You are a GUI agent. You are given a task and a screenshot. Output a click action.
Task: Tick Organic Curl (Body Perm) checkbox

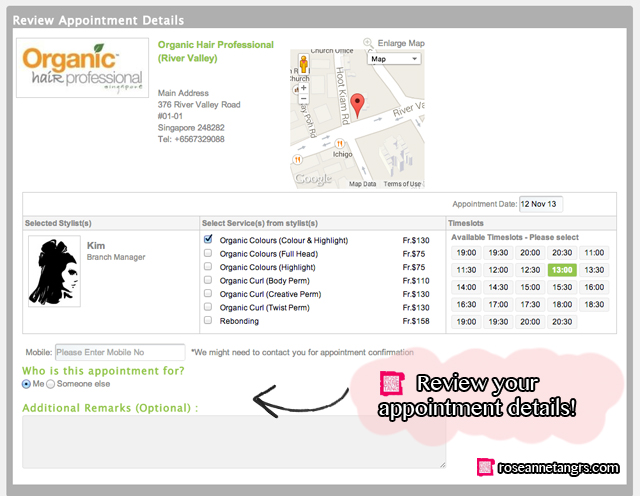pos(208,280)
